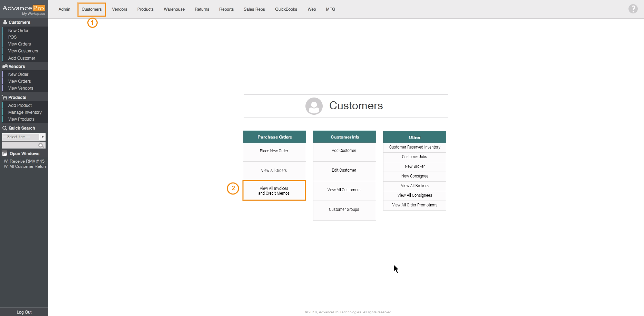
Task: Click the Quick Search section magnifier icon
Action: [x=5, y=128]
